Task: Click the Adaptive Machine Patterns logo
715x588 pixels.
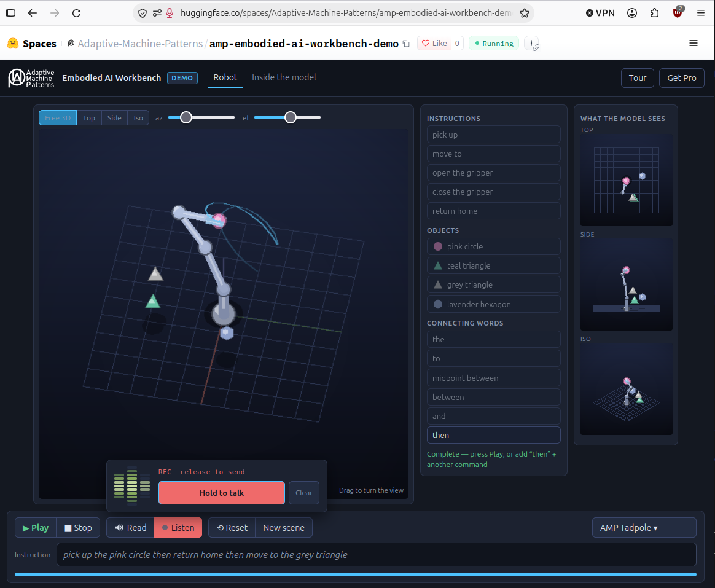Action: (31, 78)
